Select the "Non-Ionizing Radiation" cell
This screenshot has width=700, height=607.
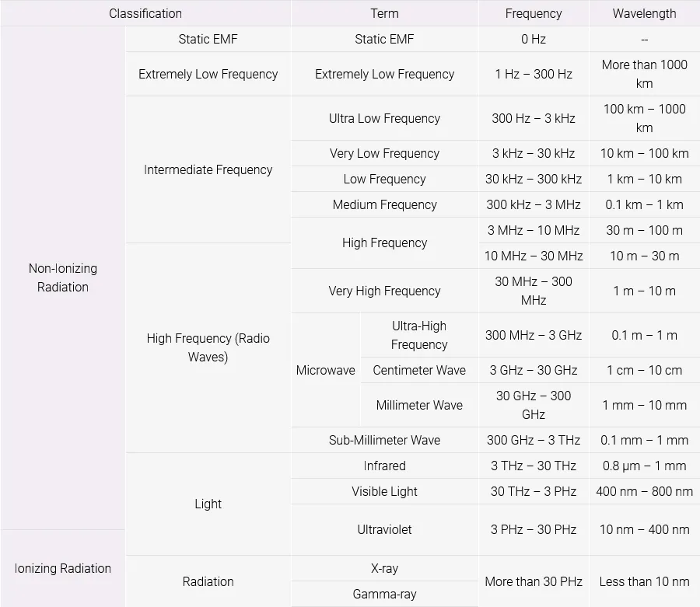(63, 278)
